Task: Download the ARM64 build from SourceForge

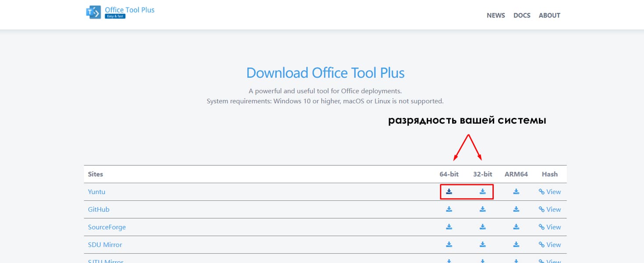Action: pos(516,227)
